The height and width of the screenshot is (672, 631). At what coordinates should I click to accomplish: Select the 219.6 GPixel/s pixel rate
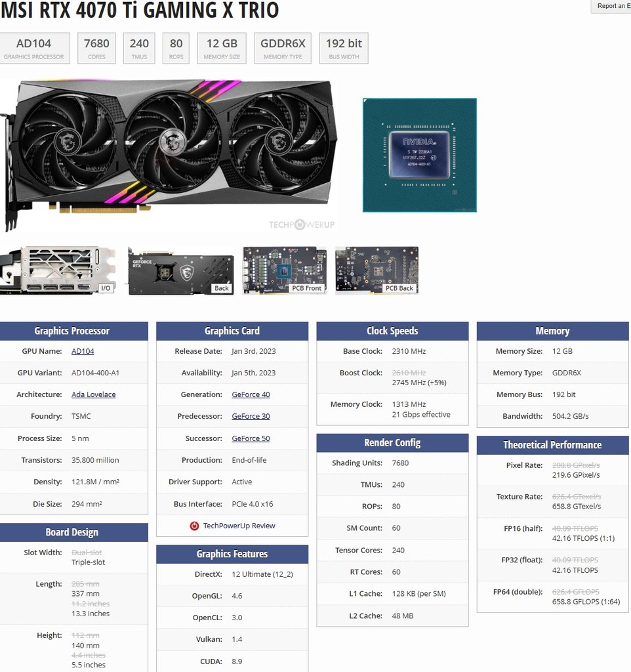tap(576, 475)
